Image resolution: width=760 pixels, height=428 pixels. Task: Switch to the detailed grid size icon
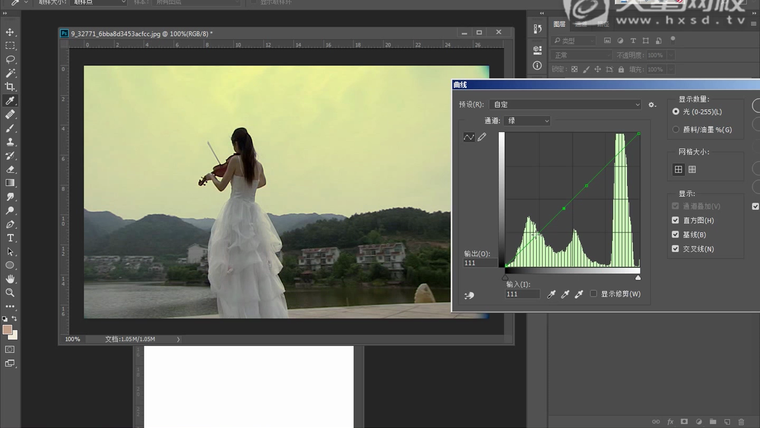(x=692, y=169)
